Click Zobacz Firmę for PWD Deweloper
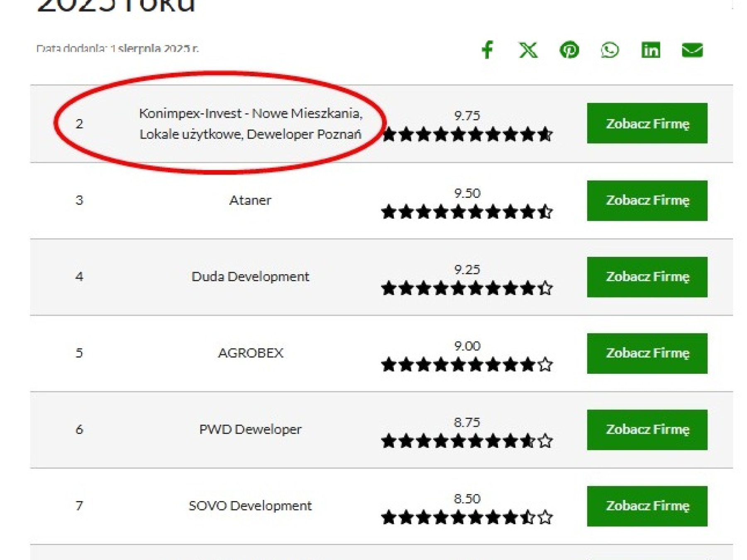 pyautogui.click(x=647, y=429)
